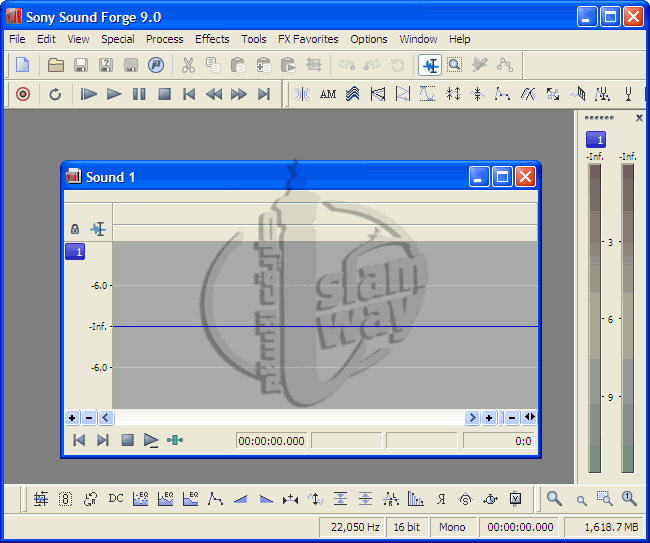Toggle the lock icon in Sound 1
The image size is (650, 543).
tap(75, 229)
